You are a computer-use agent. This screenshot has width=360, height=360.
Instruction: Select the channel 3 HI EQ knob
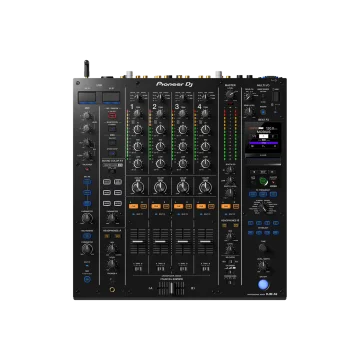pos(183,129)
